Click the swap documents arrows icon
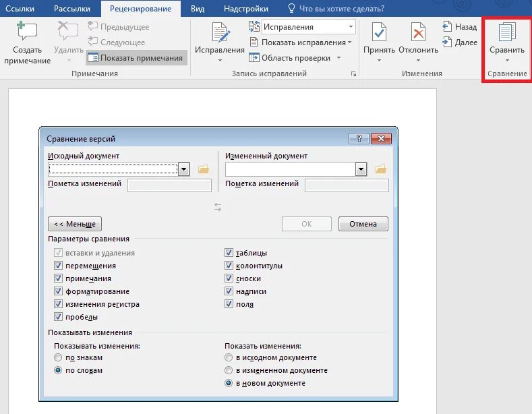The image size is (532, 414). tap(218, 206)
